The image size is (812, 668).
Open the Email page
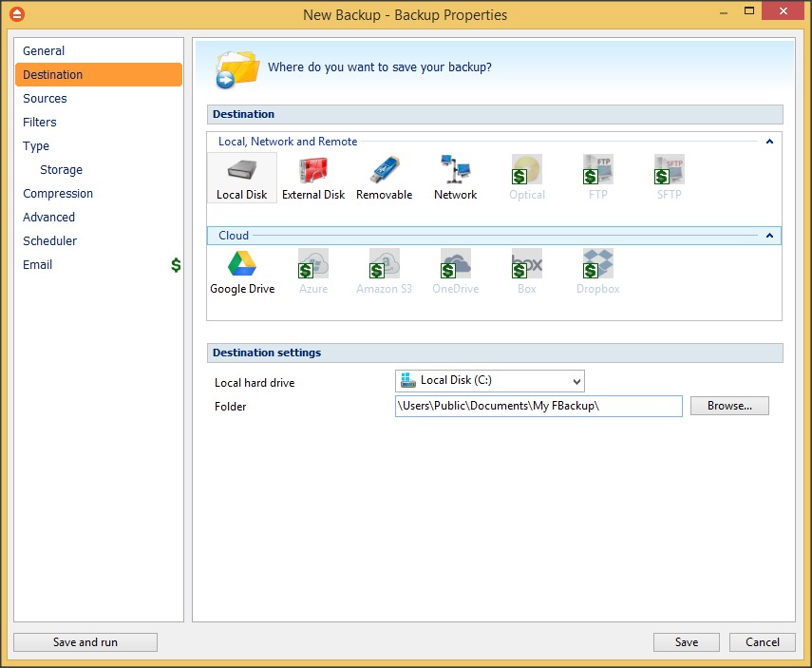tap(99, 265)
